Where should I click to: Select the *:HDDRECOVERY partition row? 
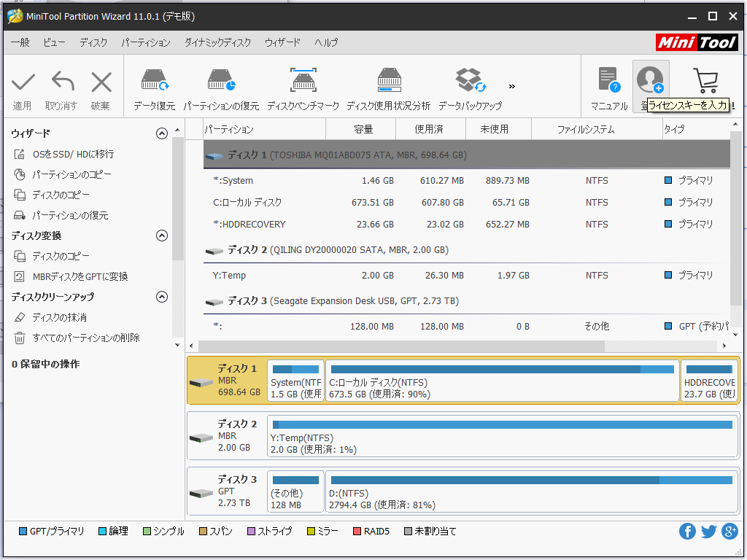pos(466,225)
